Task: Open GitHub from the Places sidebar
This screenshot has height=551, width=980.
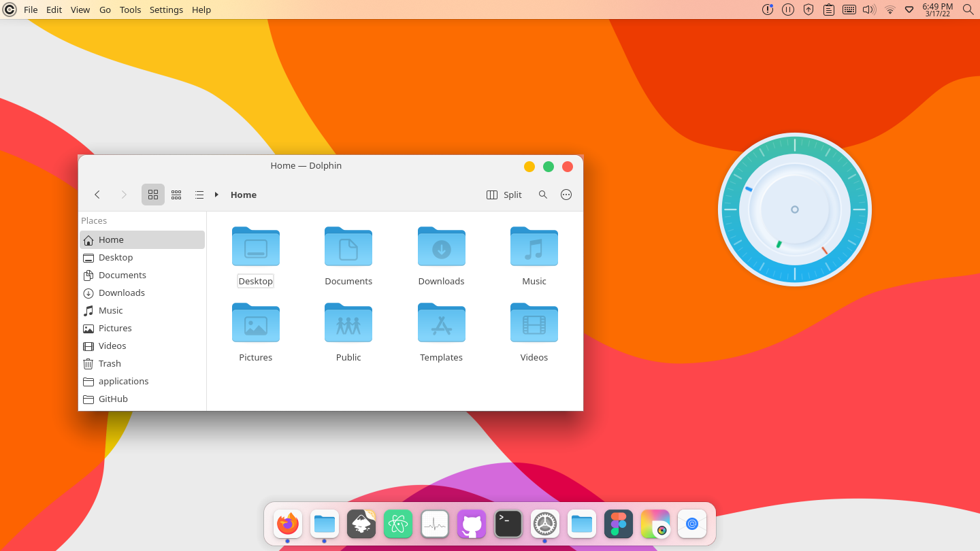Action: (142, 399)
